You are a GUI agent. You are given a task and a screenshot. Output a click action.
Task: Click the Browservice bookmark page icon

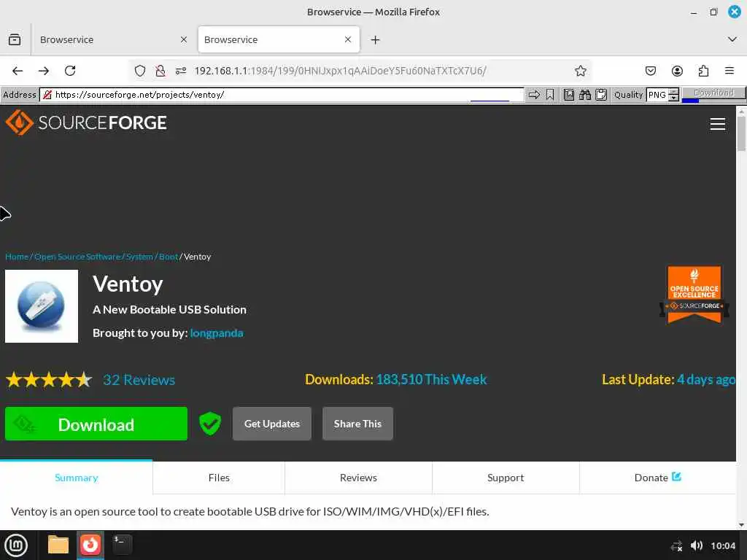point(550,95)
